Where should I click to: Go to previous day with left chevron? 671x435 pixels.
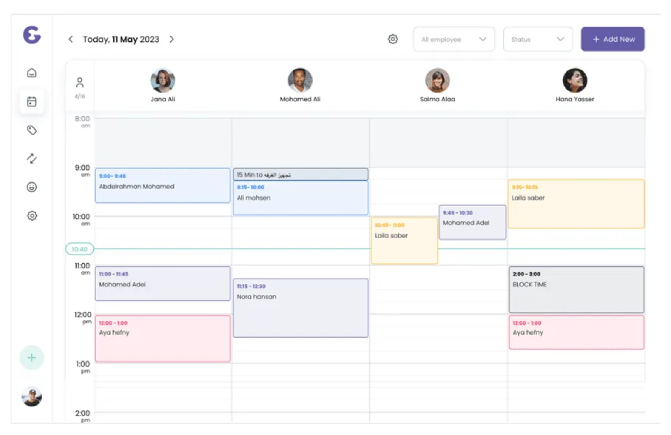click(70, 40)
